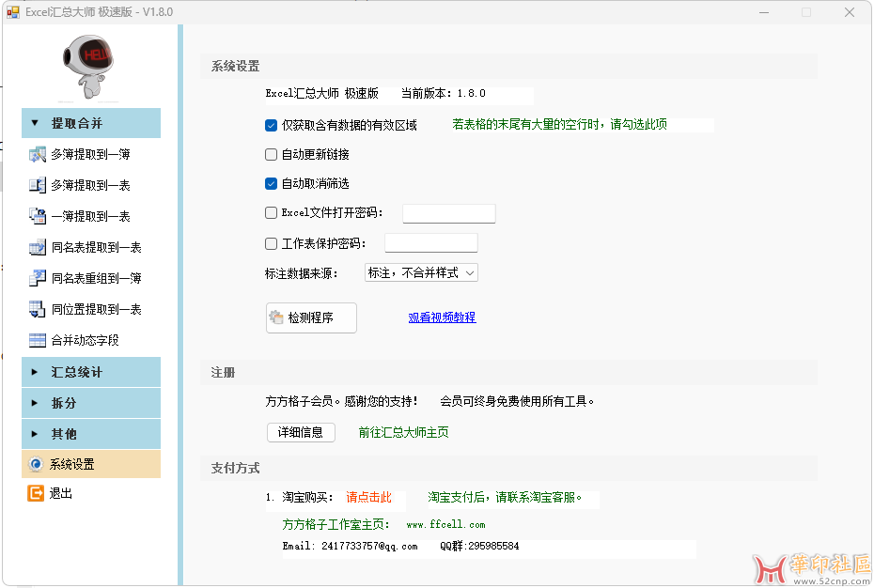The width and height of the screenshot is (874, 588).
Task: Click the 一簿提取到一表 icon
Action: click(x=38, y=216)
